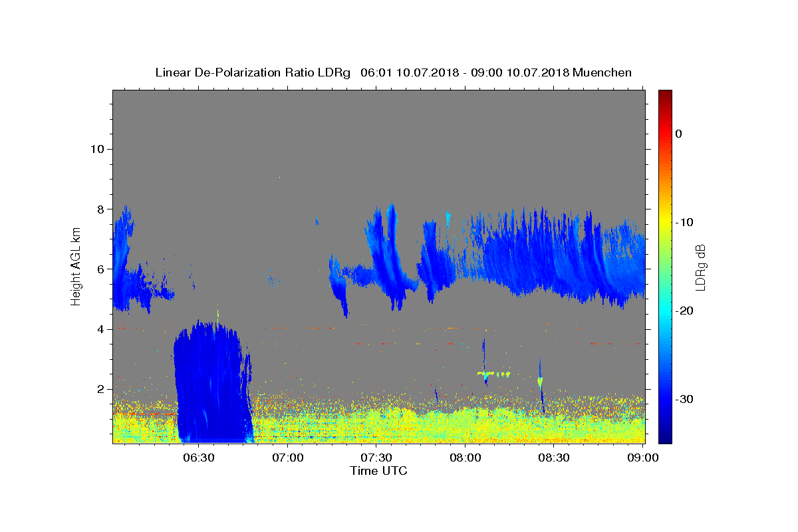Click the height tick label 6
This screenshot has width=798, height=532.
point(100,269)
